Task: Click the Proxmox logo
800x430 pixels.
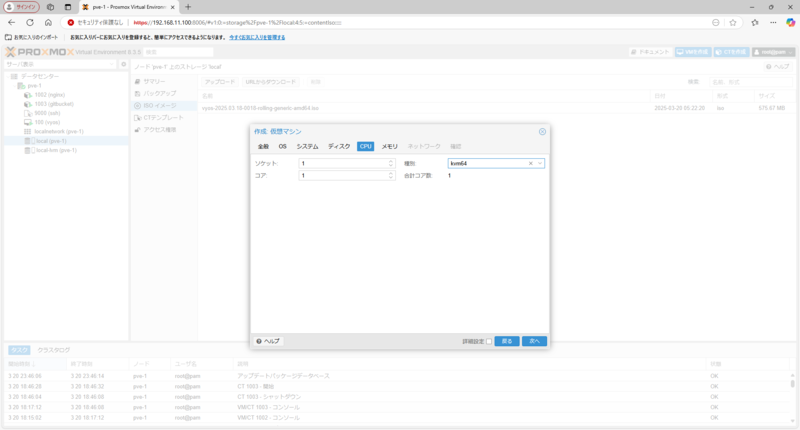Action: pos(39,52)
